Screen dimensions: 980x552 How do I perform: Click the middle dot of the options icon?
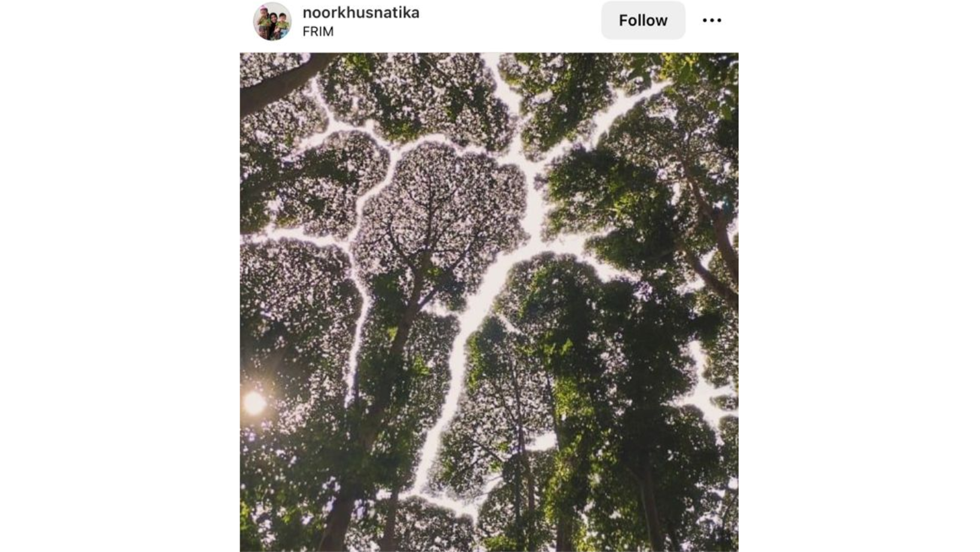click(x=712, y=20)
